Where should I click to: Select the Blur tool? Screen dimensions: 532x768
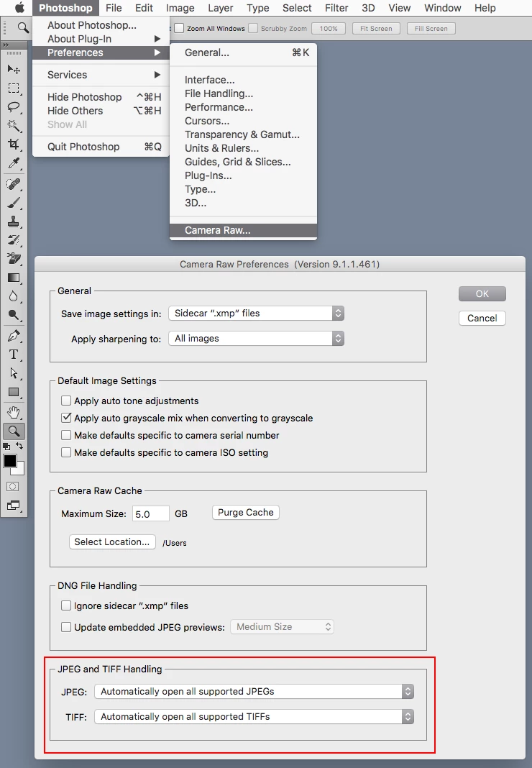(14, 296)
